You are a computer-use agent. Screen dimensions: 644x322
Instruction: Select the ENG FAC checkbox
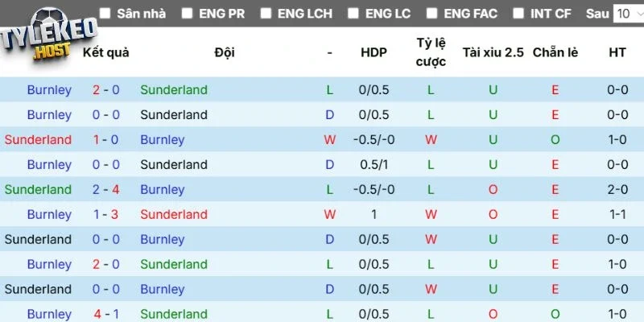[x=432, y=14]
